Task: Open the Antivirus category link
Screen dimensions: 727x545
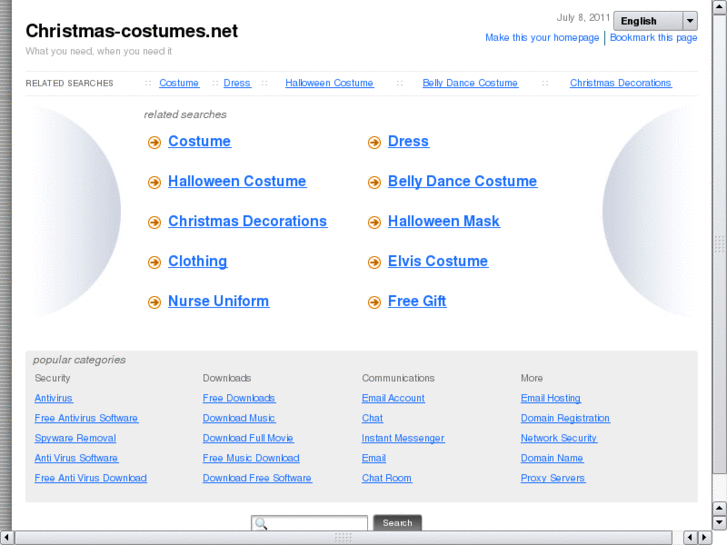Action: [53, 398]
